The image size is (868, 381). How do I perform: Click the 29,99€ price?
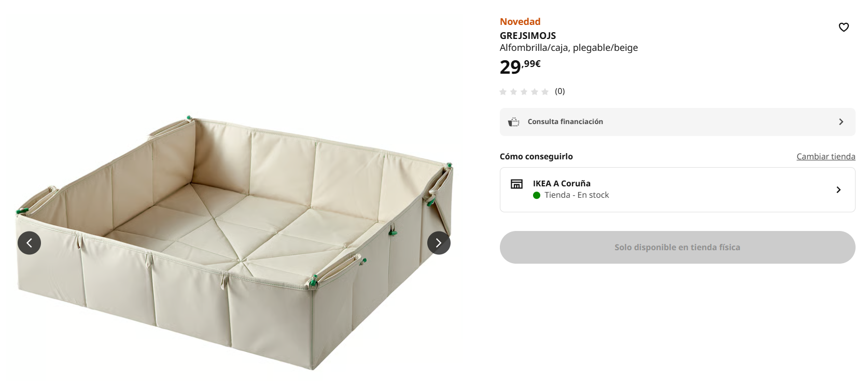pyautogui.click(x=520, y=66)
